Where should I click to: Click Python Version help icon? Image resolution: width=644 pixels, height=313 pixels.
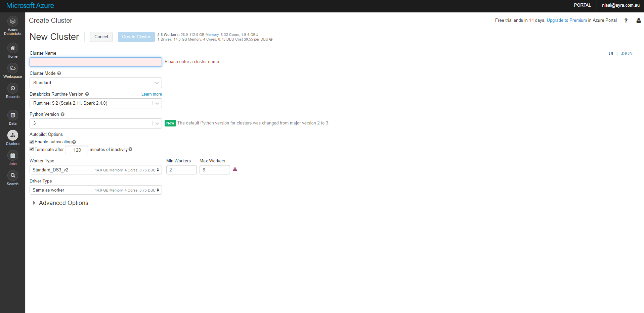pyautogui.click(x=62, y=114)
